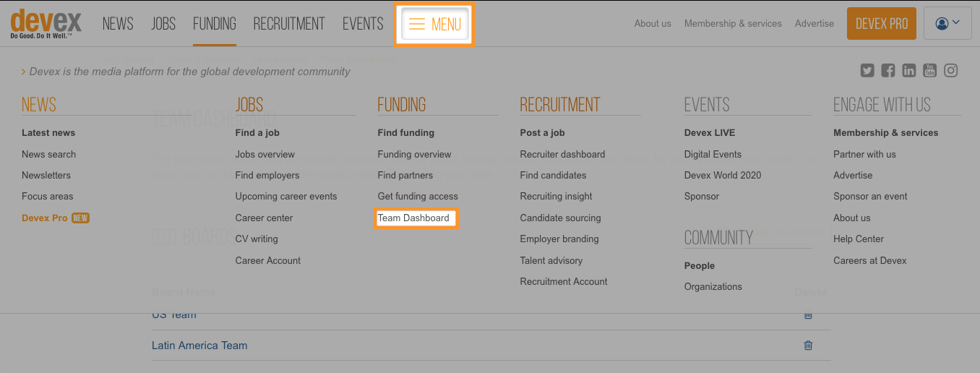This screenshot has height=373, width=980.
Task: Open Devex YouTube channel icon
Action: tap(930, 71)
